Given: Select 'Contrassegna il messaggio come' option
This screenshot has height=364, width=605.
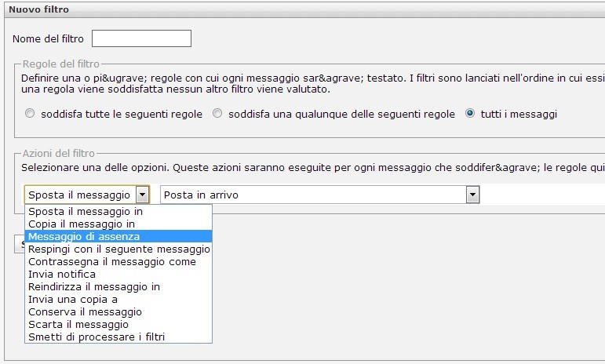Looking at the screenshot, I should pos(112,262).
